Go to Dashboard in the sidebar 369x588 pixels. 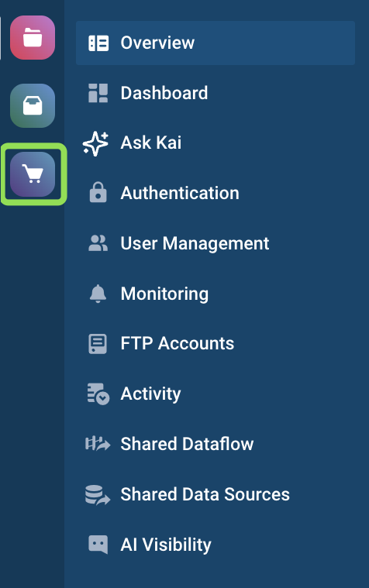164,93
